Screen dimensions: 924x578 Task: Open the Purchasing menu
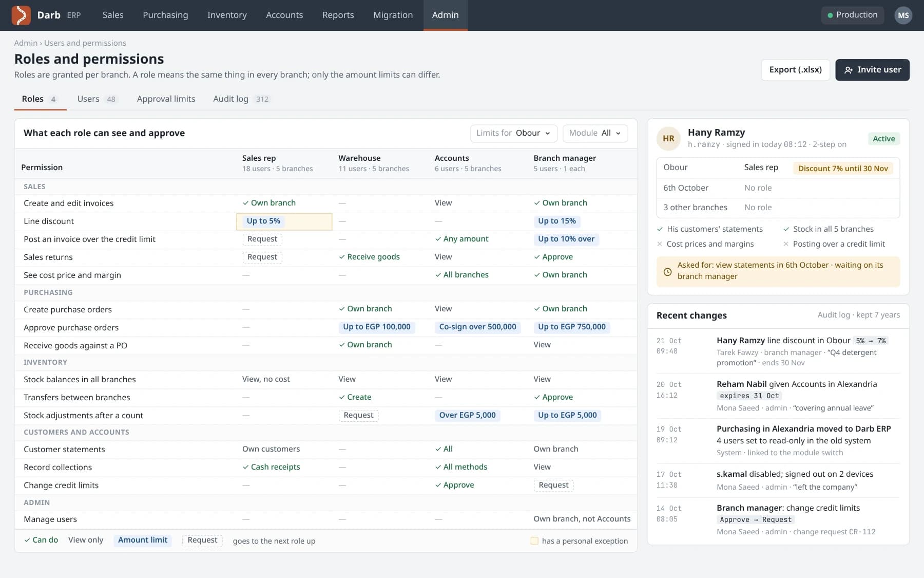point(165,15)
